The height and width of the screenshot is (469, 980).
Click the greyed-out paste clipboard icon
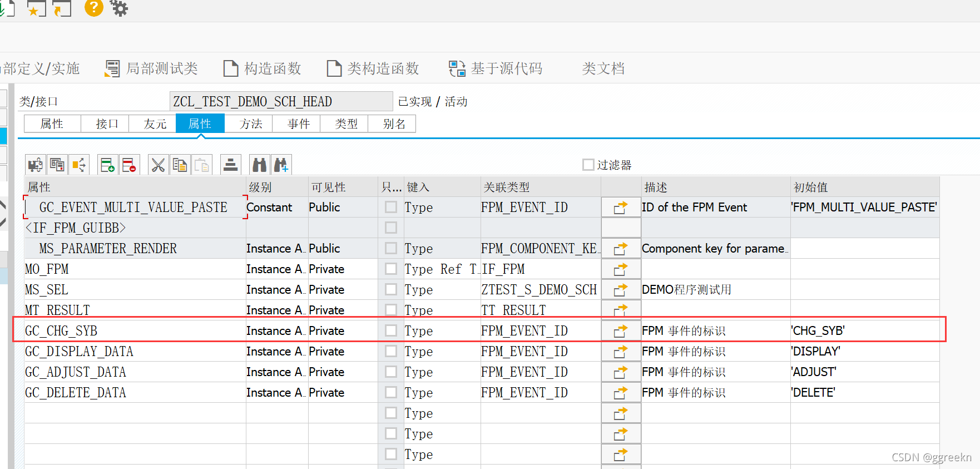[201, 165]
